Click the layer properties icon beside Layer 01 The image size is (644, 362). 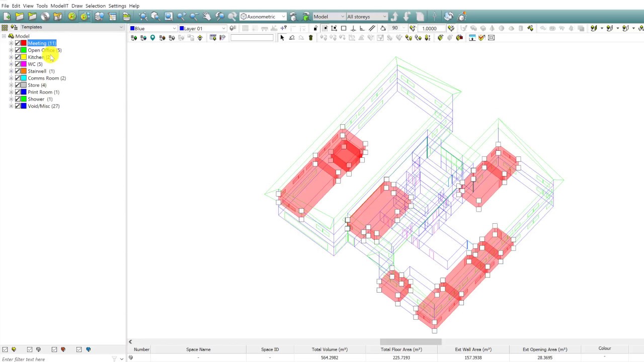(x=232, y=28)
